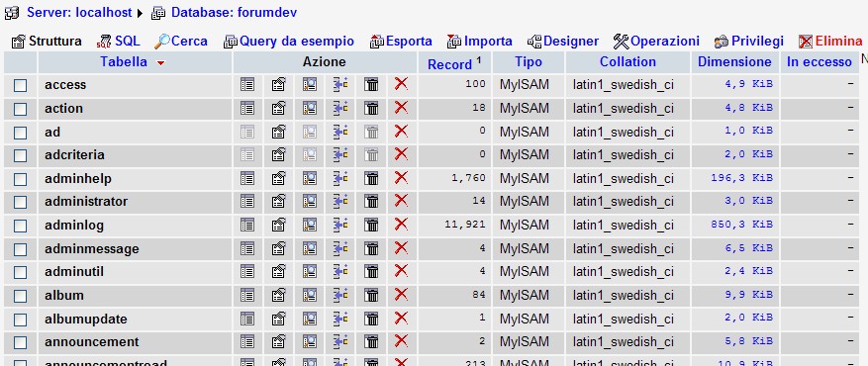Check the albumupdate row checkbox
The height and width of the screenshot is (366, 868).
click(x=21, y=320)
